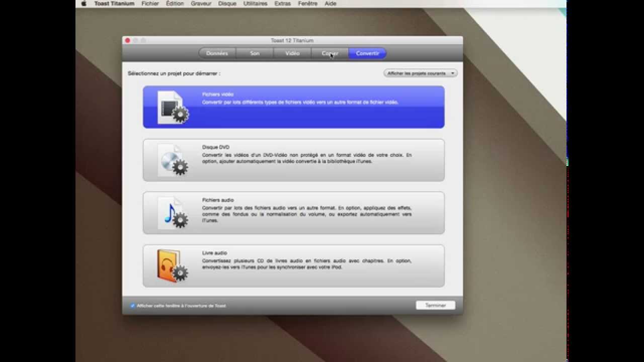Viewport: 644px width, 362px height.
Task: Select the Fichiers vidéo film icon
Action: pos(173,107)
